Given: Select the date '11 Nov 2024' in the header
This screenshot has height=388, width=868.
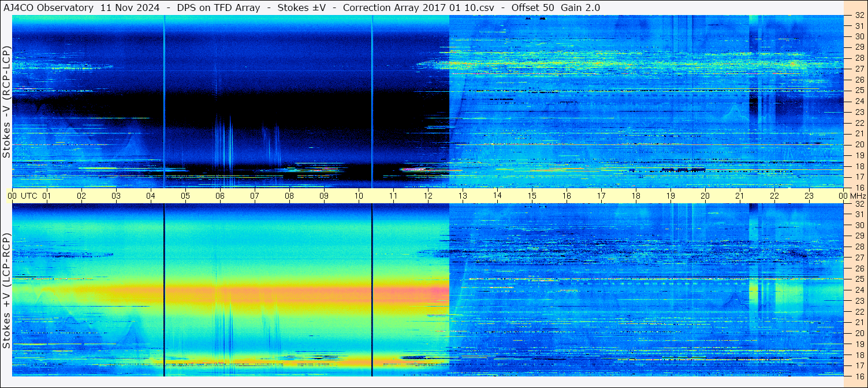Looking at the screenshot, I should 129,8.
